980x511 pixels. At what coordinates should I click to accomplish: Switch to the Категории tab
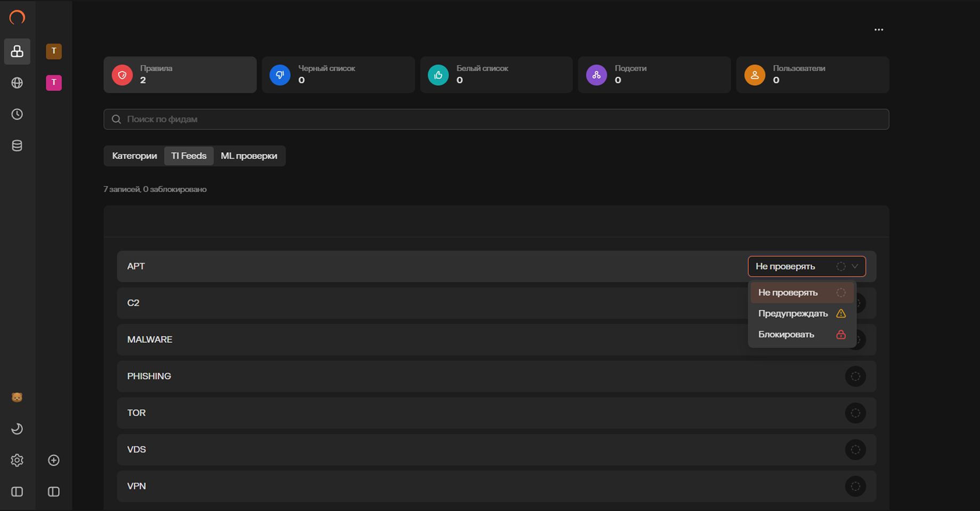(x=134, y=155)
